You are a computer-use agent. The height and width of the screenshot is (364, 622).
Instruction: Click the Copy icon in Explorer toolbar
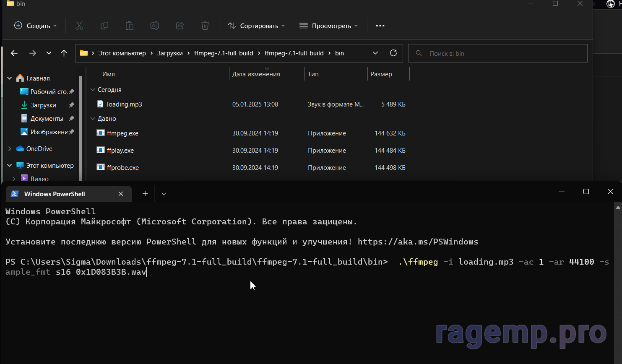104,26
